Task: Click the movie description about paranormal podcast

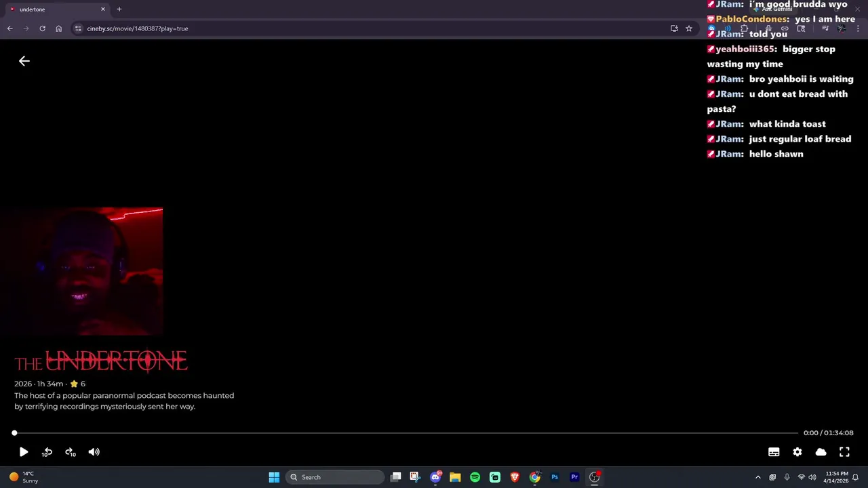Action: (124, 401)
